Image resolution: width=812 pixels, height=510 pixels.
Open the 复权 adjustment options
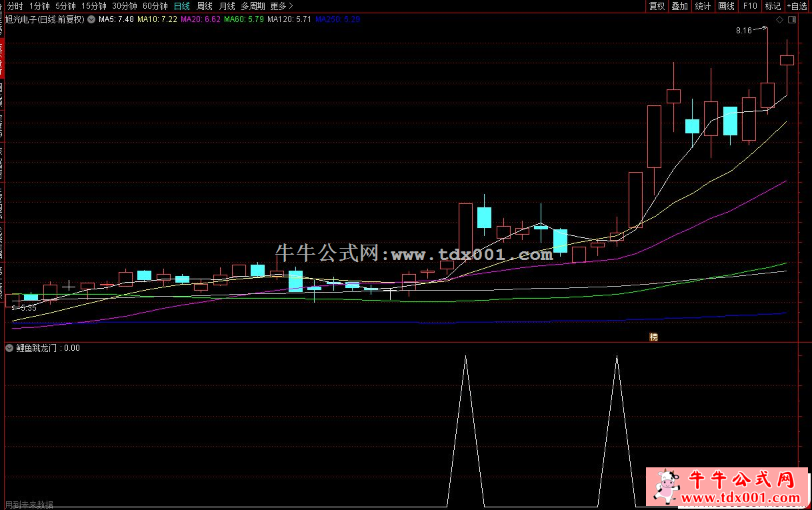click(x=657, y=6)
